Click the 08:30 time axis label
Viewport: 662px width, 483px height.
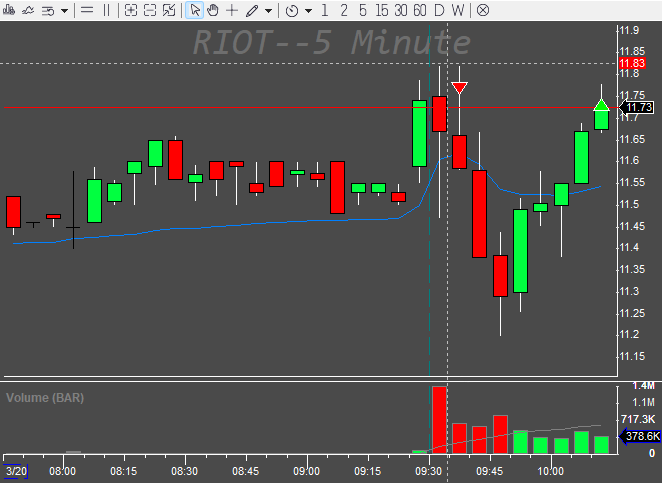[184, 471]
